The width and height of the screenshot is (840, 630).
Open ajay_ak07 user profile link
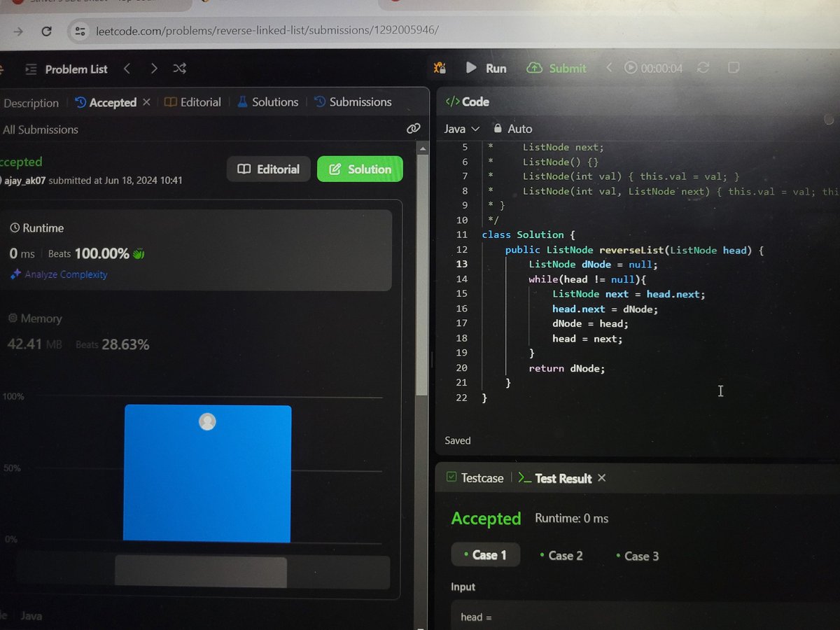[x=24, y=181]
